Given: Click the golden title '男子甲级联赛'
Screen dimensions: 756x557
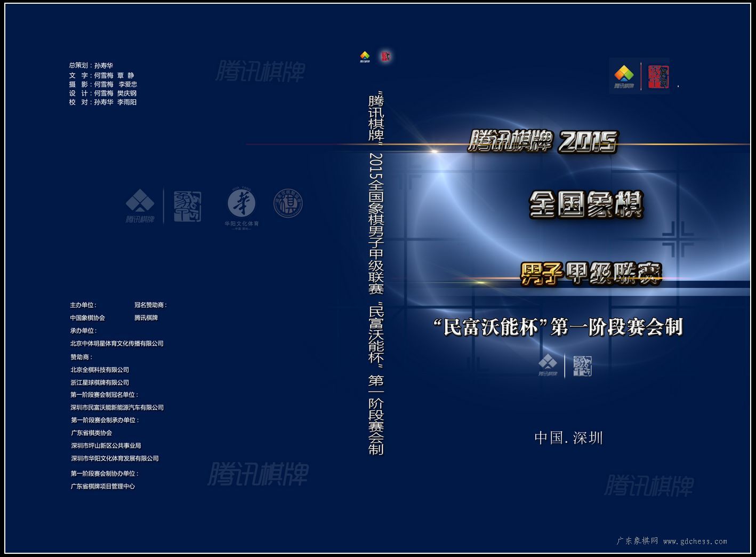Looking at the screenshot, I should [591, 274].
